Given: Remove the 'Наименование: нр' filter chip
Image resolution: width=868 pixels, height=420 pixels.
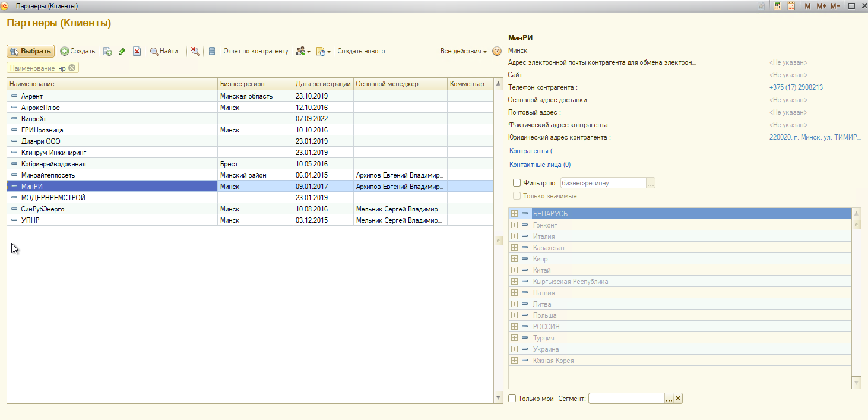Looking at the screenshot, I should coord(72,68).
